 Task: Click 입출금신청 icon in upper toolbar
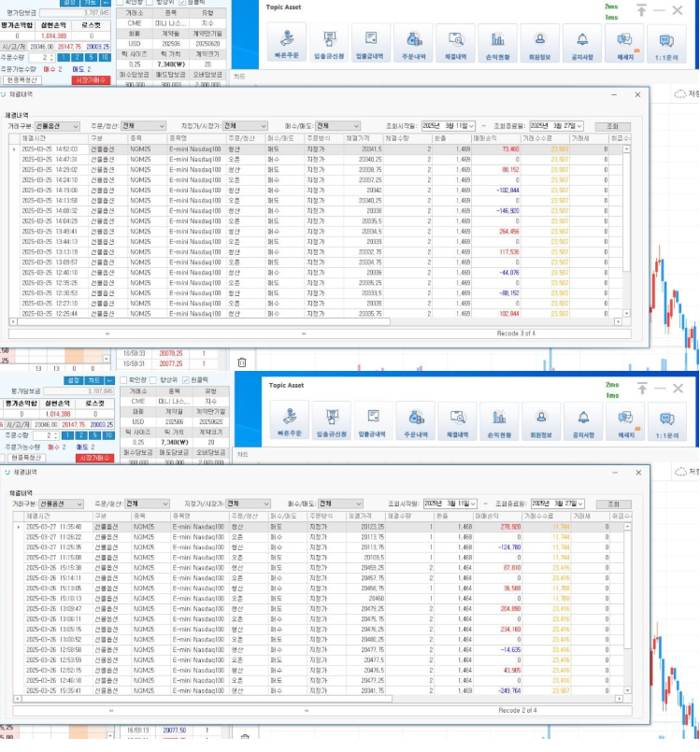coord(330,44)
